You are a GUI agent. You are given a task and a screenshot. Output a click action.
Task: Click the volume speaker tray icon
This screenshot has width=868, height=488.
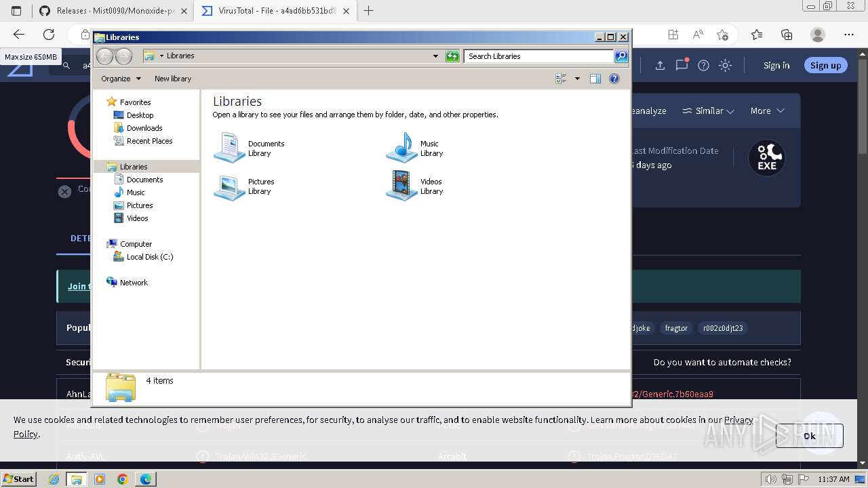770,479
